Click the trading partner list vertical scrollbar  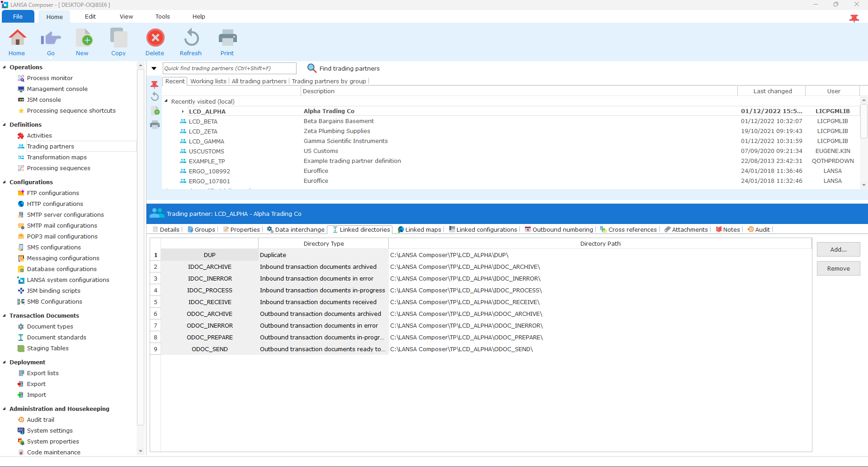(863, 121)
